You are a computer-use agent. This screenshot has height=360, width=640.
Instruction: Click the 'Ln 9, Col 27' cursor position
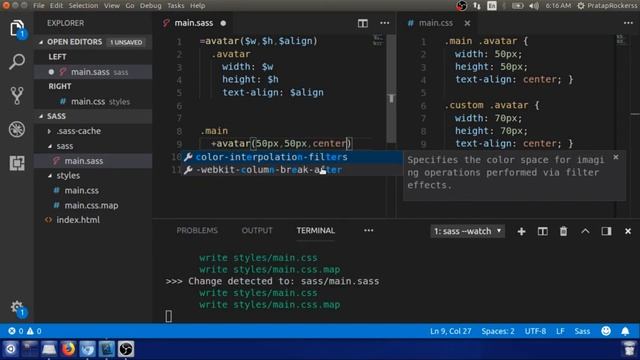(451, 331)
